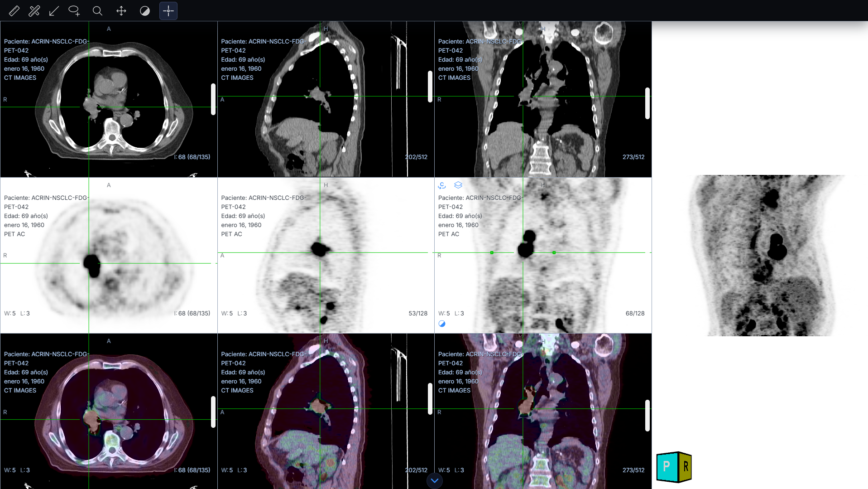Click the coronal CT viewport scrollbar handle
Image resolution: width=868 pixels, height=489 pixels.
coord(647,103)
